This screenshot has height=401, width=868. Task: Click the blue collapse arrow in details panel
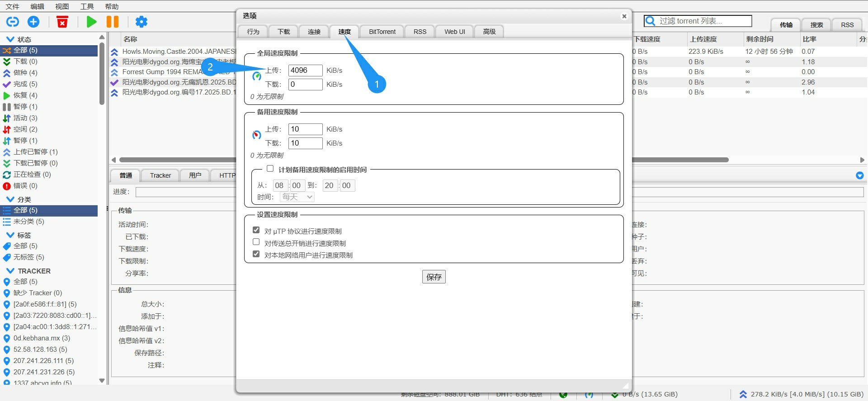pyautogui.click(x=859, y=175)
